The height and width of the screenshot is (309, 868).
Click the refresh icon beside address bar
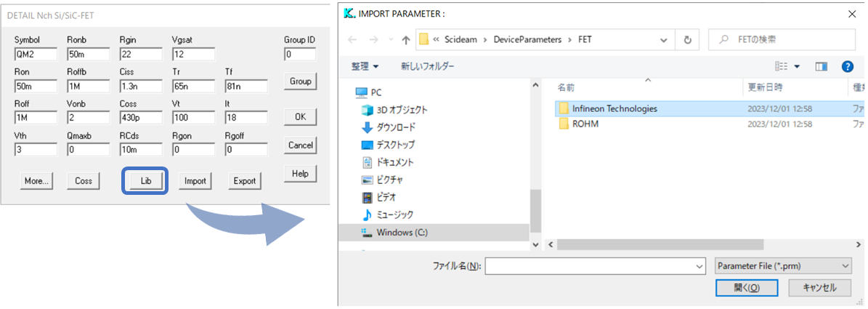click(x=689, y=40)
